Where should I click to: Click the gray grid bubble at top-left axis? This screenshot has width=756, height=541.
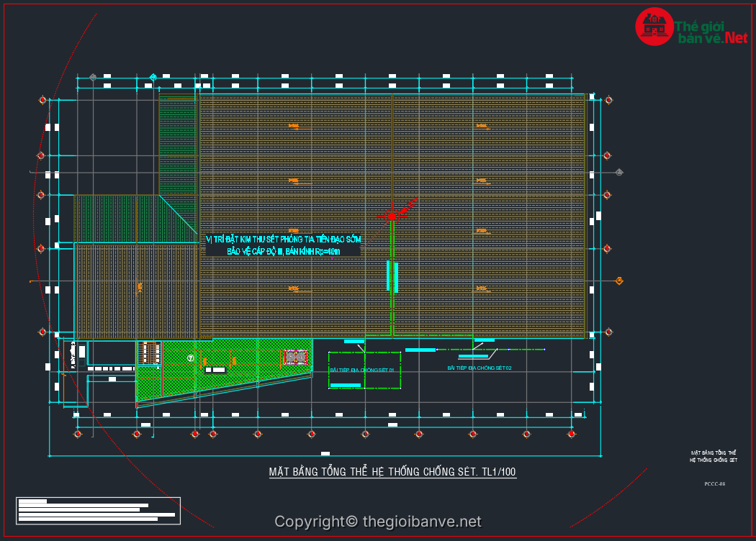pyautogui.click(x=93, y=77)
